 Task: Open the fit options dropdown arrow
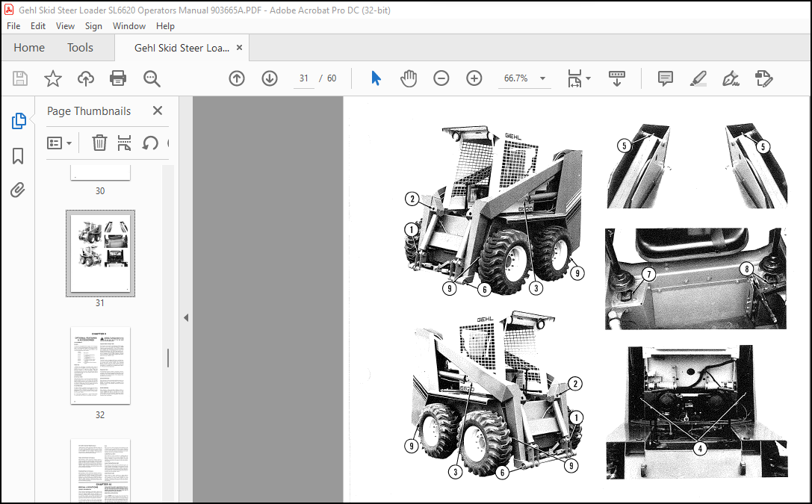[589, 78]
